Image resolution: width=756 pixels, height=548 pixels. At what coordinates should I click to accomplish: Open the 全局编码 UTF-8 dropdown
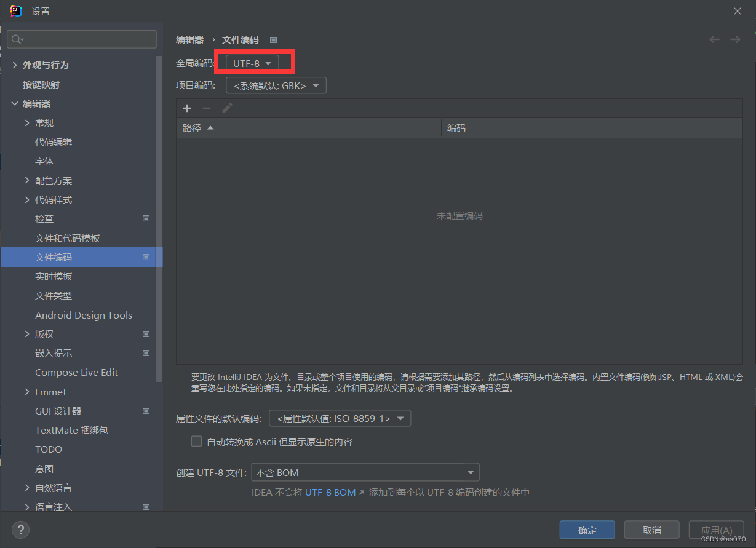coord(253,62)
